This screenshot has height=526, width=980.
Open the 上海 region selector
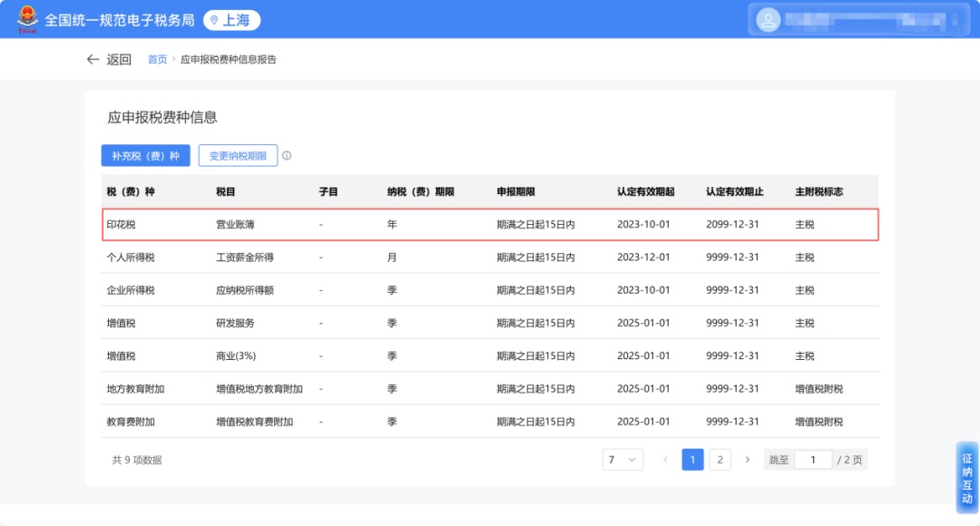coord(231,20)
